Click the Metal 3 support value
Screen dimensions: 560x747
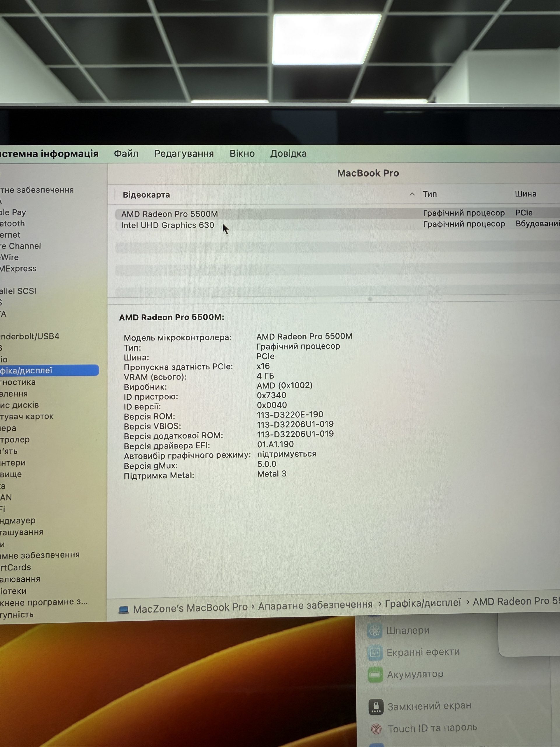pos(272,474)
